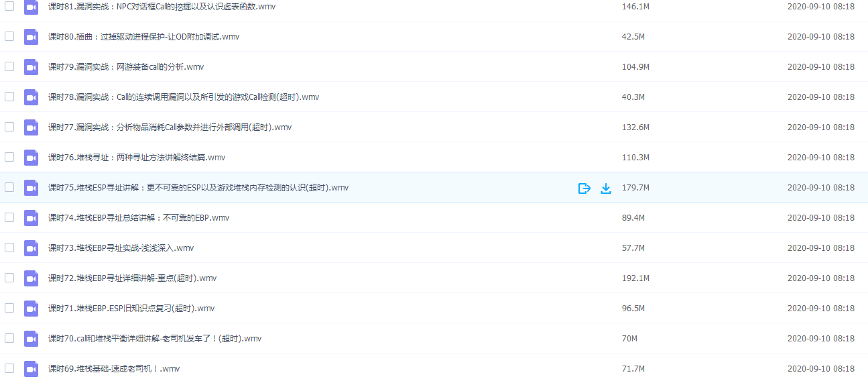This screenshot has height=381, width=868.
Task: Open 课时79.漏洞实战：网游装备call的分析.wmv
Action: pos(126,67)
